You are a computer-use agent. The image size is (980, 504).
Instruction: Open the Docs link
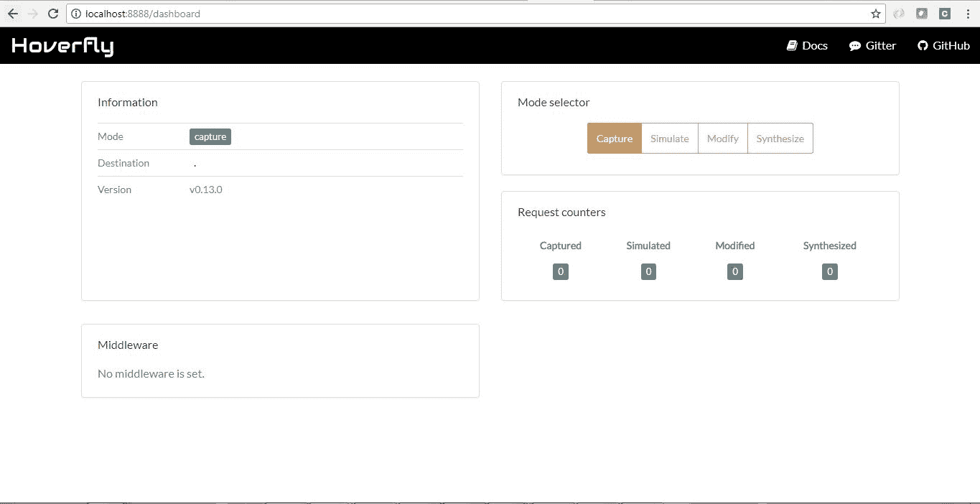[x=808, y=45]
